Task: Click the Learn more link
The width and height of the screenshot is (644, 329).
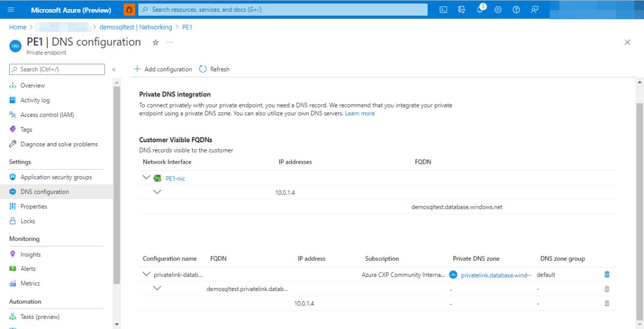Action: (x=360, y=113)
